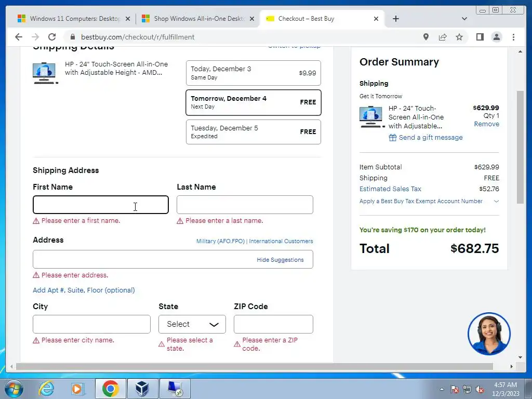Open the chat assistant avatar bubble
532x399 pixels.
(489, 334)
